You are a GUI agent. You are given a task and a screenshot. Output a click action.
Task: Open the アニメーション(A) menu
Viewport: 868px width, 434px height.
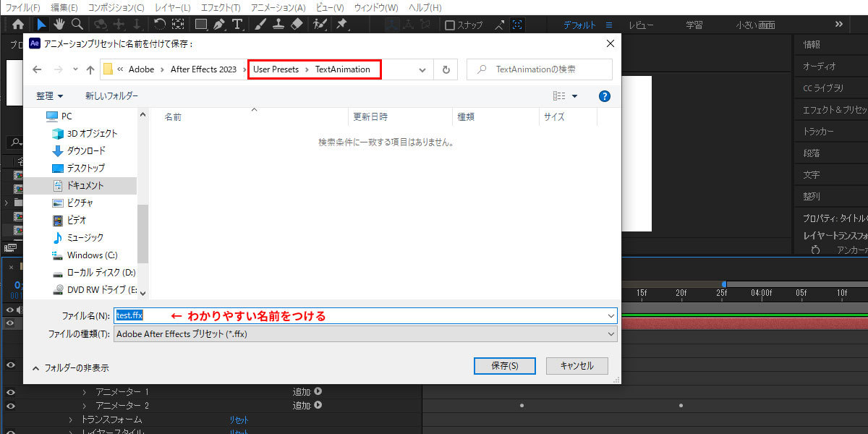tap(278, 7)
